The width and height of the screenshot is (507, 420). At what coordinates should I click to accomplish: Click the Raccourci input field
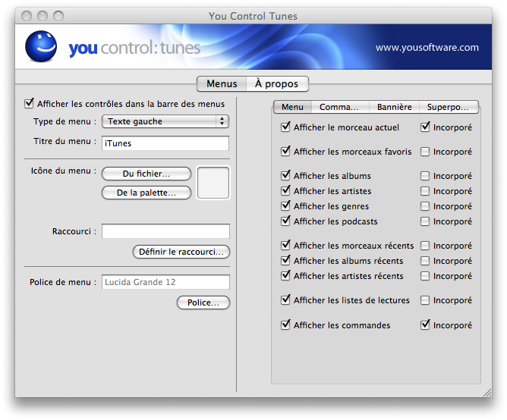pos(165,231)
